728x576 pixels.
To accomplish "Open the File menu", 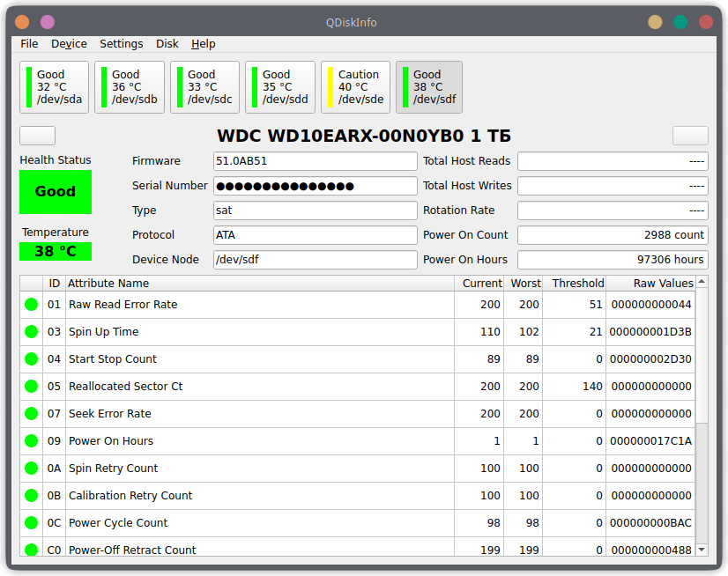I will [x=29, y=44].
